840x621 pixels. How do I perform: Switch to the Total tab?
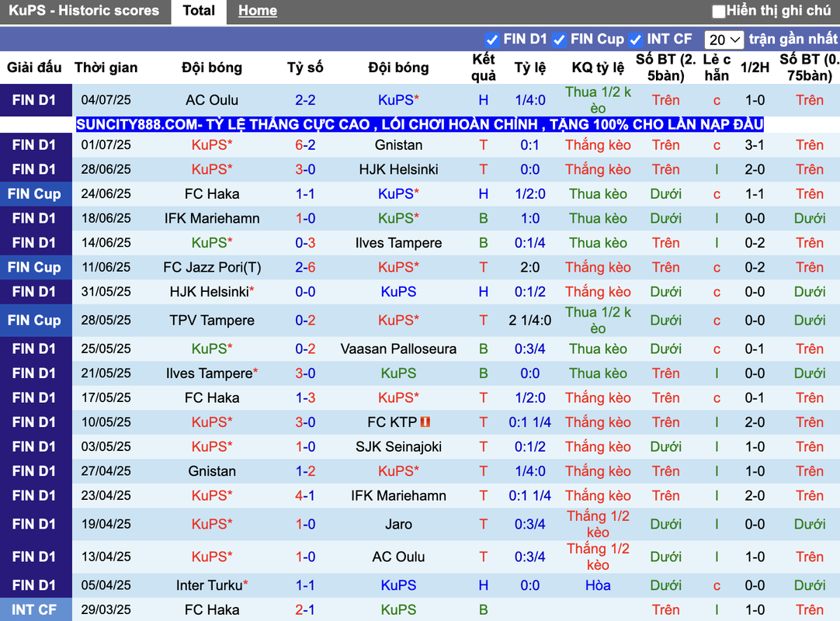point(199,11)
